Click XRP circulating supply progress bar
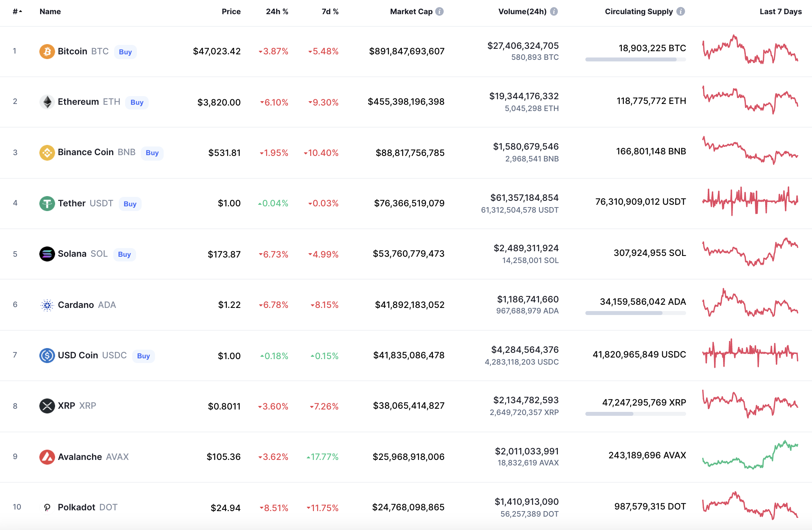The height and width of the screenshot is (530, 812). [635, 414]
